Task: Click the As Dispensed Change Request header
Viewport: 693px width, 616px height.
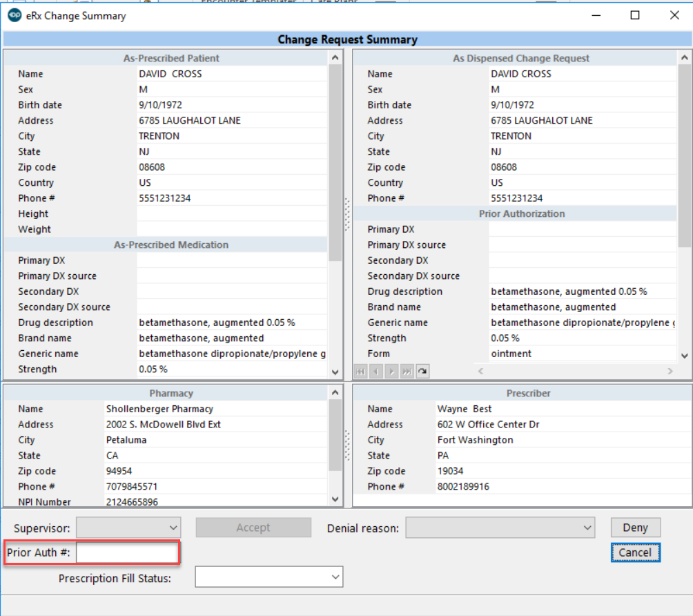Action: click(x=516, y=59)
